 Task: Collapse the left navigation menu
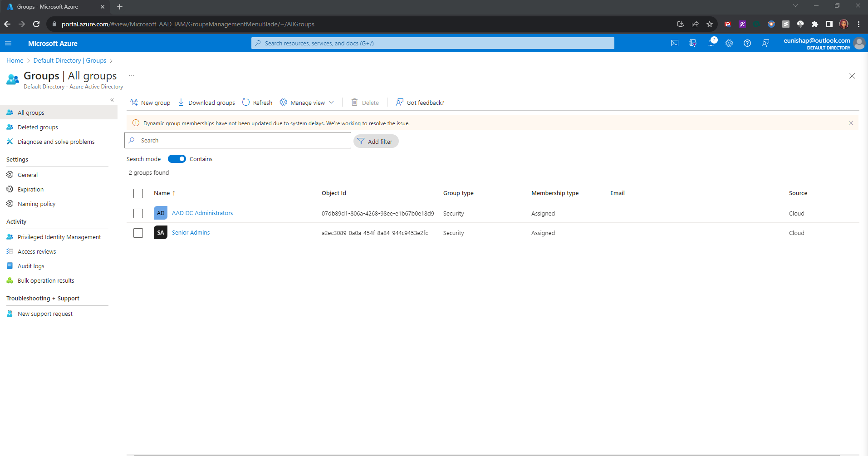point(112,100)
